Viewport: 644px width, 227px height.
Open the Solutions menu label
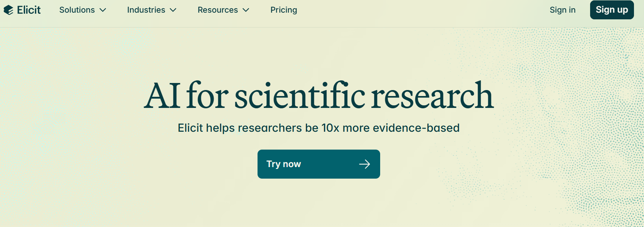[x=77, y=10]
